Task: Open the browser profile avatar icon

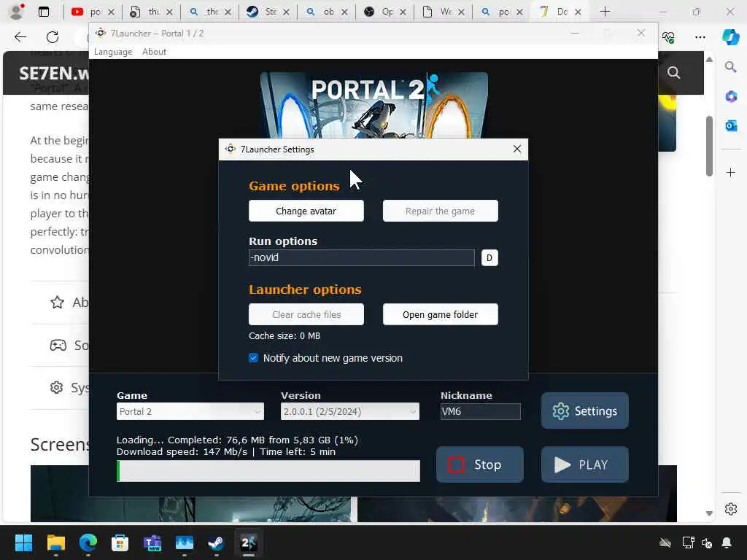Action: coord(16,12)
